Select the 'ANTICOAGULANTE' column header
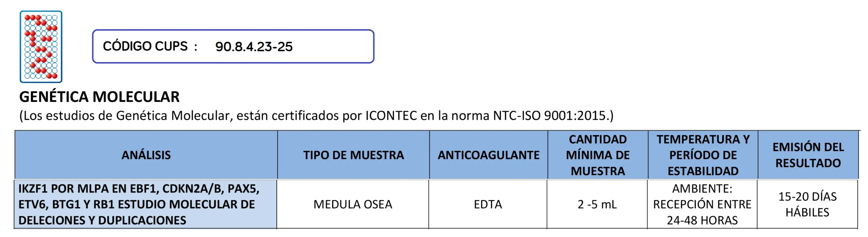 click(488, 155)
